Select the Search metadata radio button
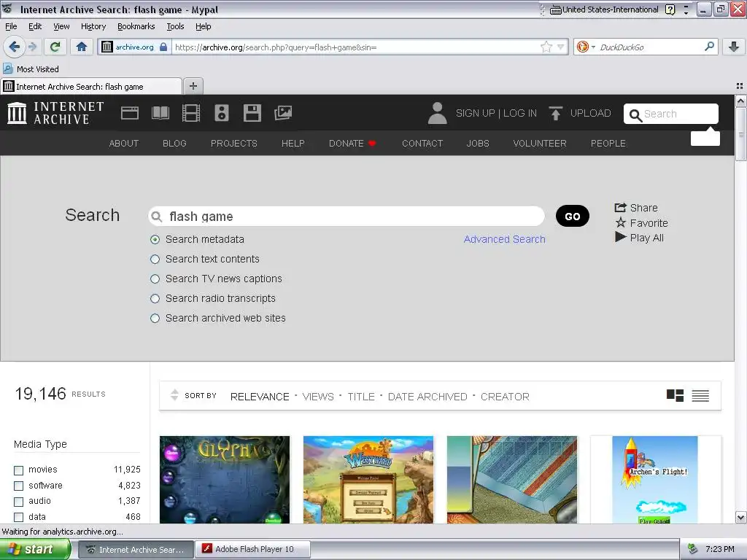This screenshot has width=747, height=560. 155,239
